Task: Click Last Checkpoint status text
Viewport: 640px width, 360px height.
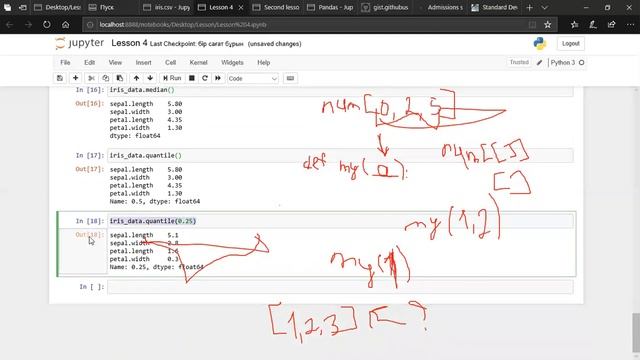Action: click(x=196, y=44)
